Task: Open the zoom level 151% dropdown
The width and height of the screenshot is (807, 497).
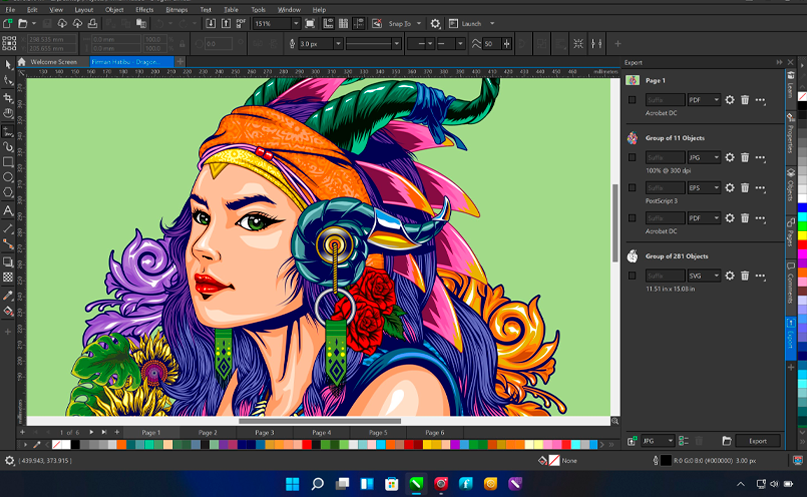Action: tap(296, 24)
